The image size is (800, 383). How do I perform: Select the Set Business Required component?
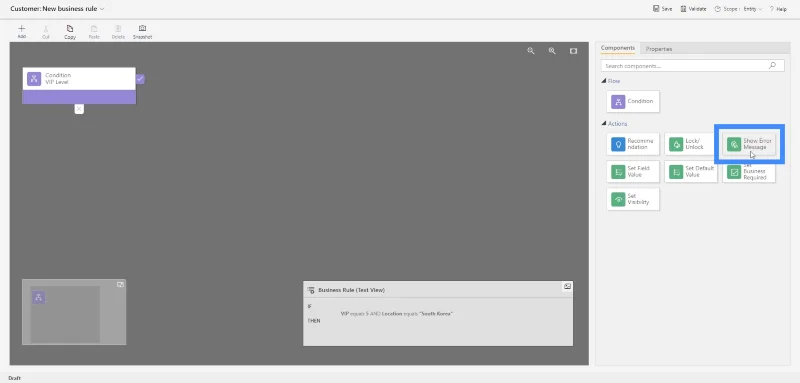748,172
